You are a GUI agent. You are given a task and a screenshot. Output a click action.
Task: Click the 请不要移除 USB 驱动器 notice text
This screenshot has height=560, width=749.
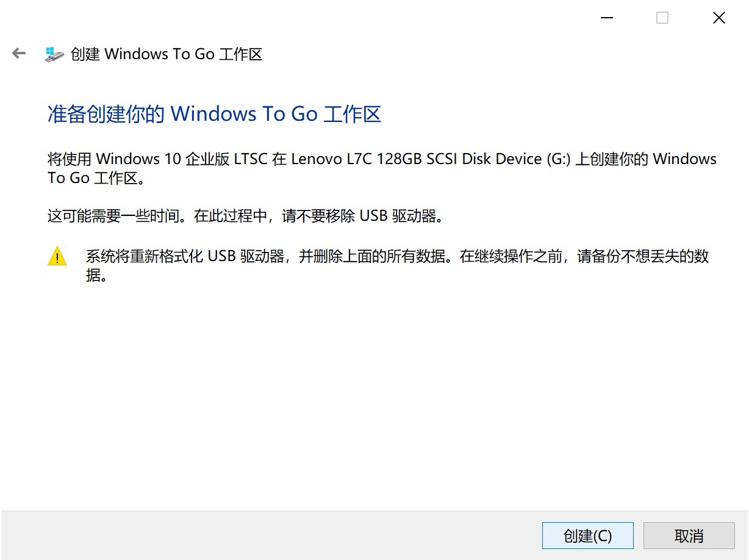359,216
